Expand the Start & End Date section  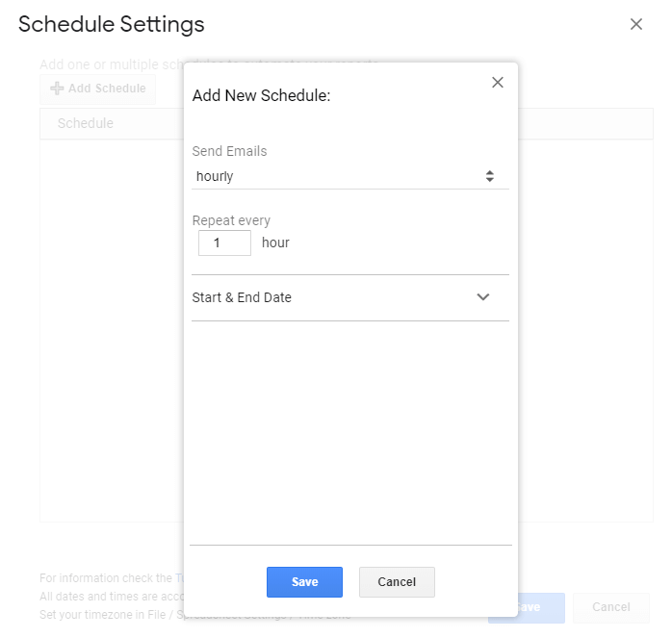tap(242, 297)
